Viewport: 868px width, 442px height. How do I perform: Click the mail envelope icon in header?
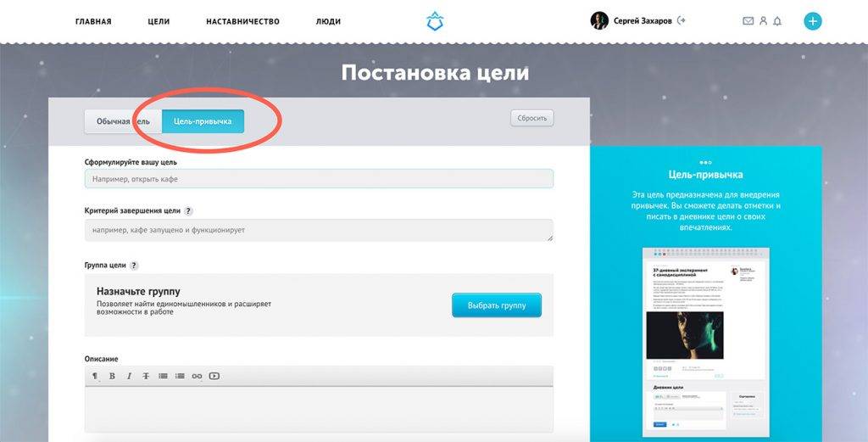click(748, 21)
